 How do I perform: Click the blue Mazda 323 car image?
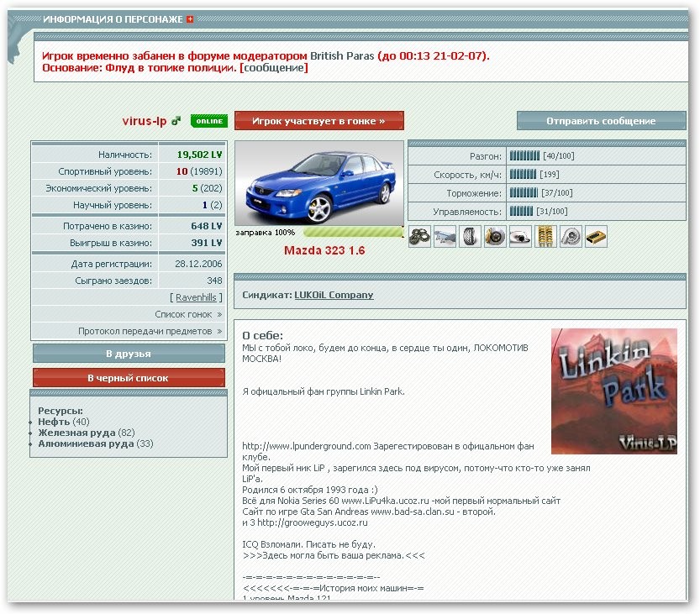pos(319,183)
